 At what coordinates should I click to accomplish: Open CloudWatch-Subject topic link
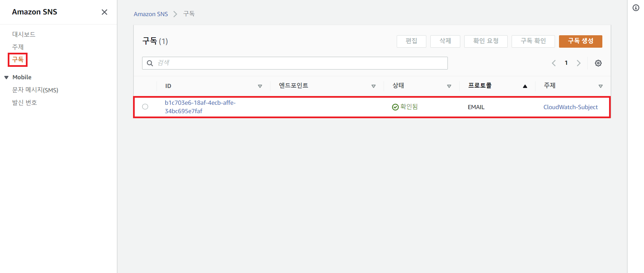(x=571, y=107)
